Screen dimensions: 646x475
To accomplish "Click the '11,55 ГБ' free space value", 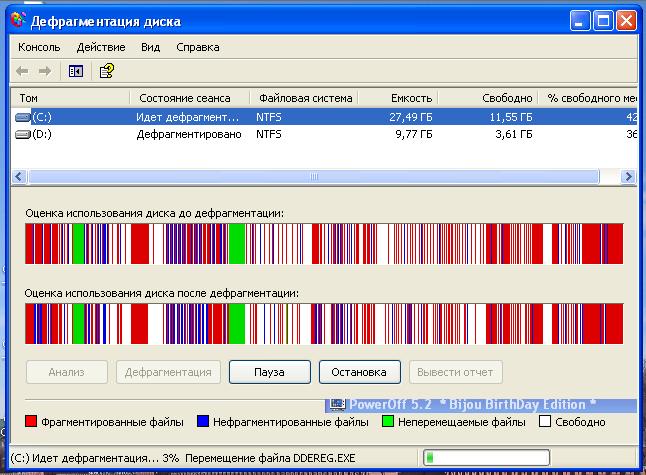I will [511, 117].
